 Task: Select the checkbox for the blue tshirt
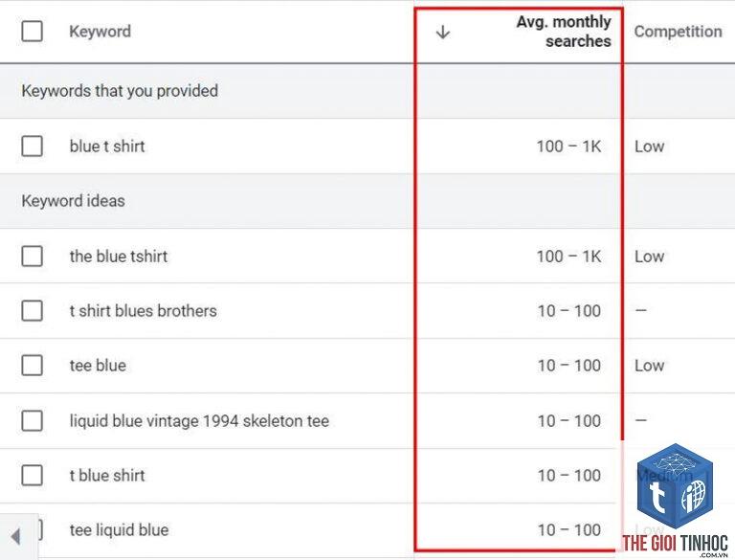(x=32, y=257)
